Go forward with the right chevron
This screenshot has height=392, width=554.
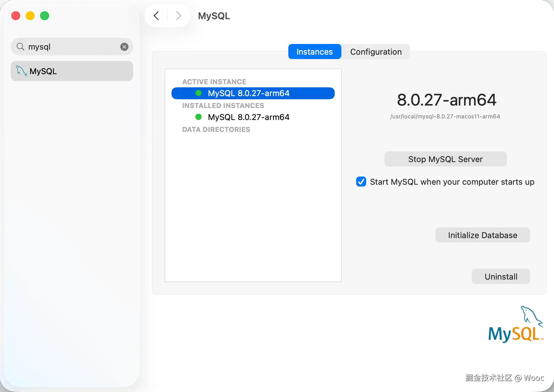click(x=178, y=16)
